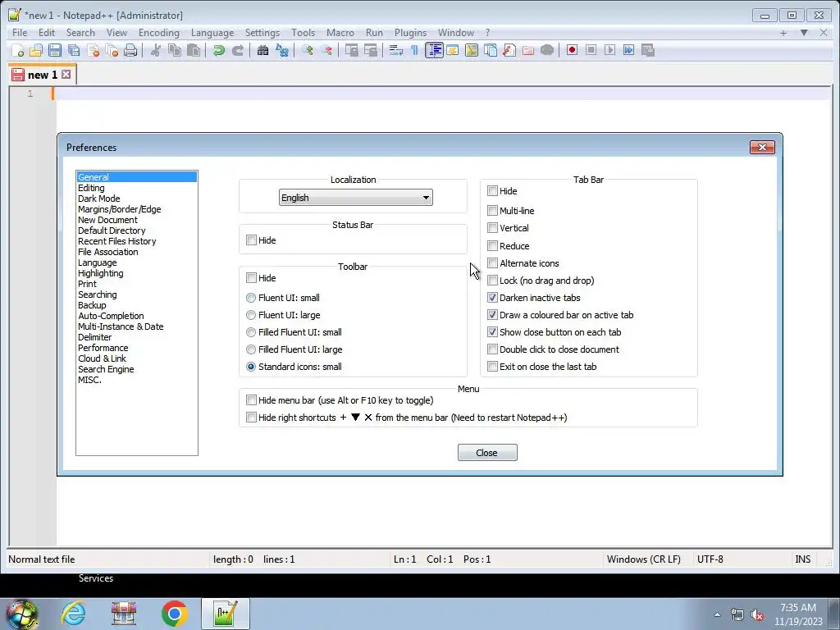Viewport: 840px width, 630px height.
Task: Click the green Undo arrow icon
Action: tap(218, 50)
